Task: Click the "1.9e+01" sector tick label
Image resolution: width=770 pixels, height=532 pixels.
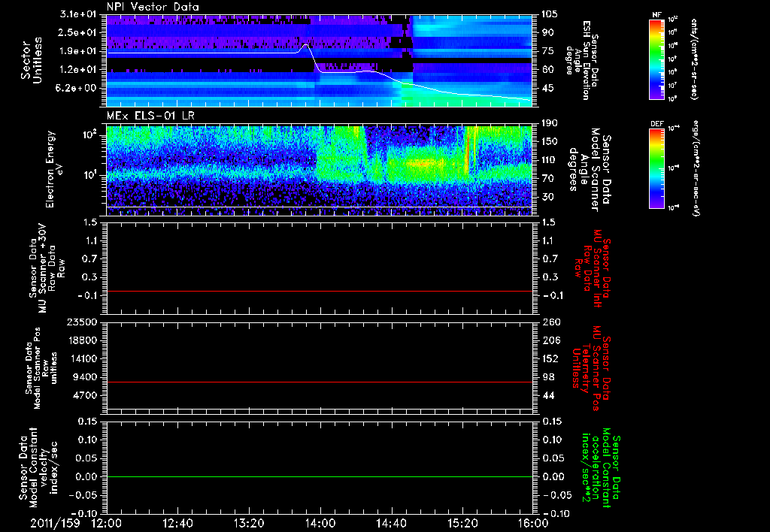Action: [78, 51]
